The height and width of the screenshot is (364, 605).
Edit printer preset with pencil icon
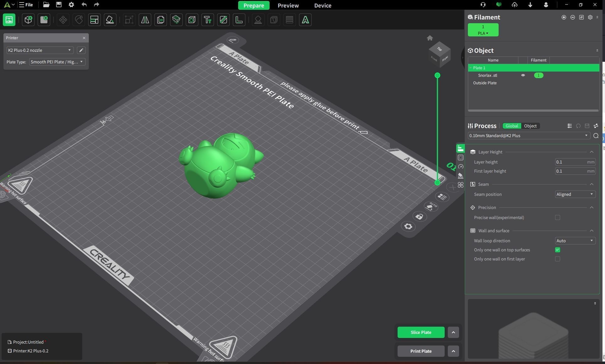pyautogui.click(x=81, y=50)
